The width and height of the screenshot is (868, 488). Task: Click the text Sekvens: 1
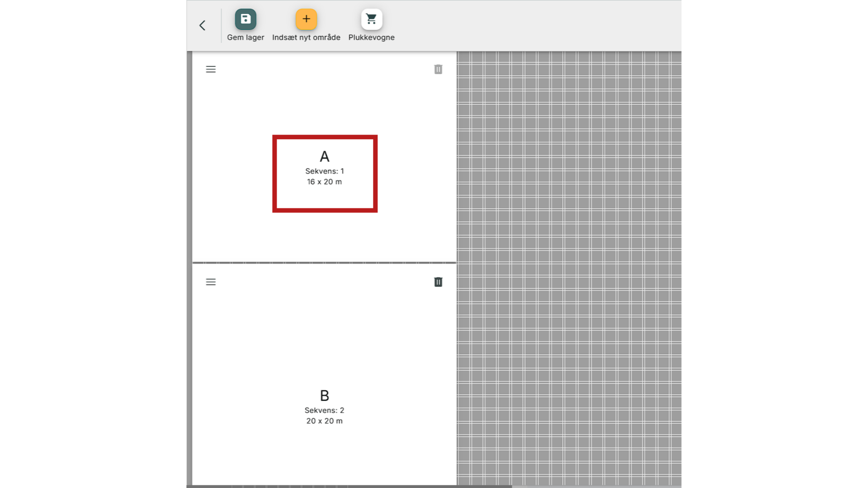click(x=325, y=171)
